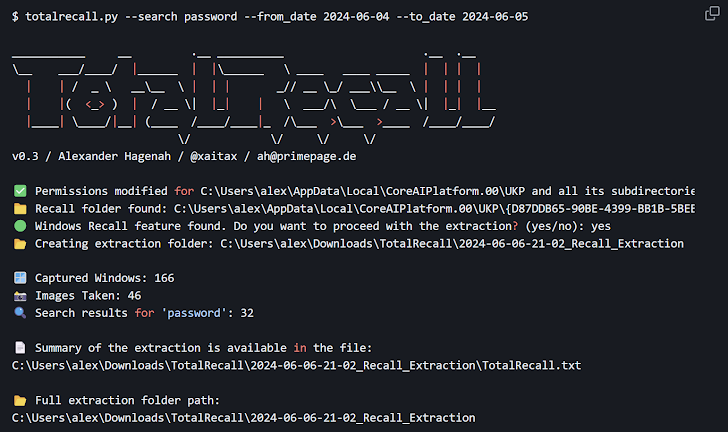Click folder icon beside Full extraction folder path

point(20,400)
